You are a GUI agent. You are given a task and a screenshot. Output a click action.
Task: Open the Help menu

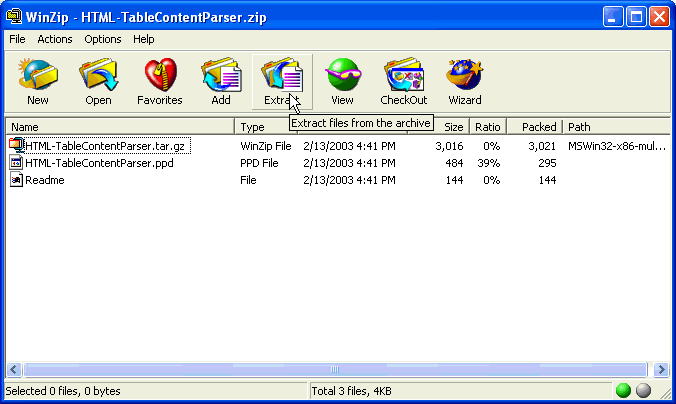click(x=144, y=39)
